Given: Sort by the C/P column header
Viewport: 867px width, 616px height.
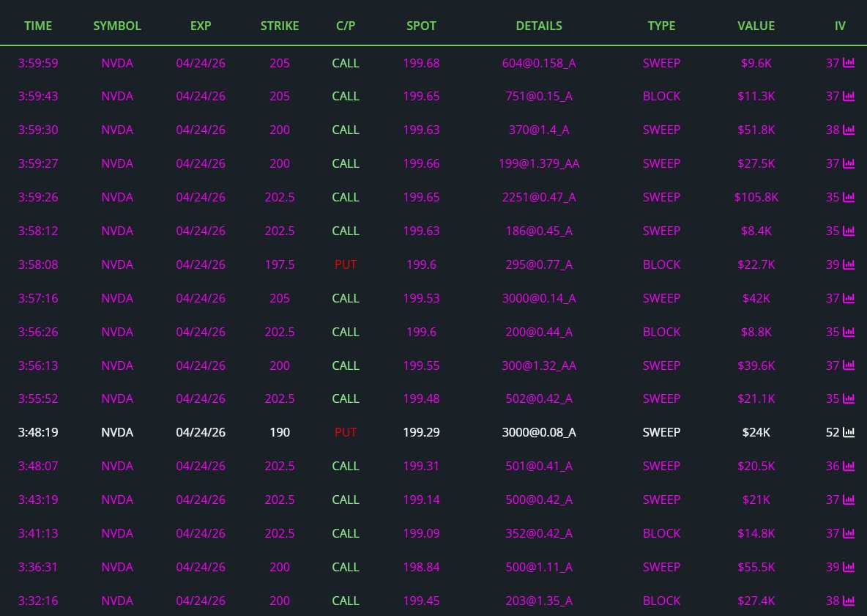Looking at the screenshot, I should coord(346,26).
